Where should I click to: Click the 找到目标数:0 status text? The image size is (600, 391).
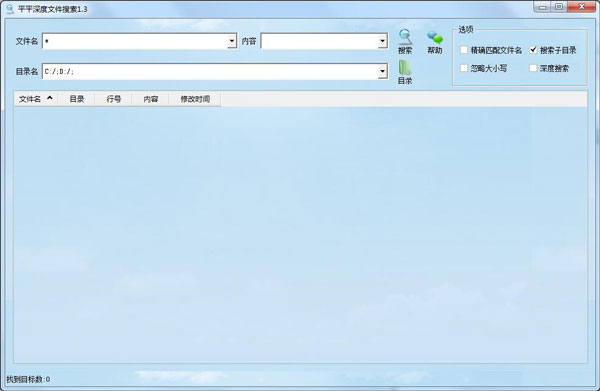[x=28, y=379]
